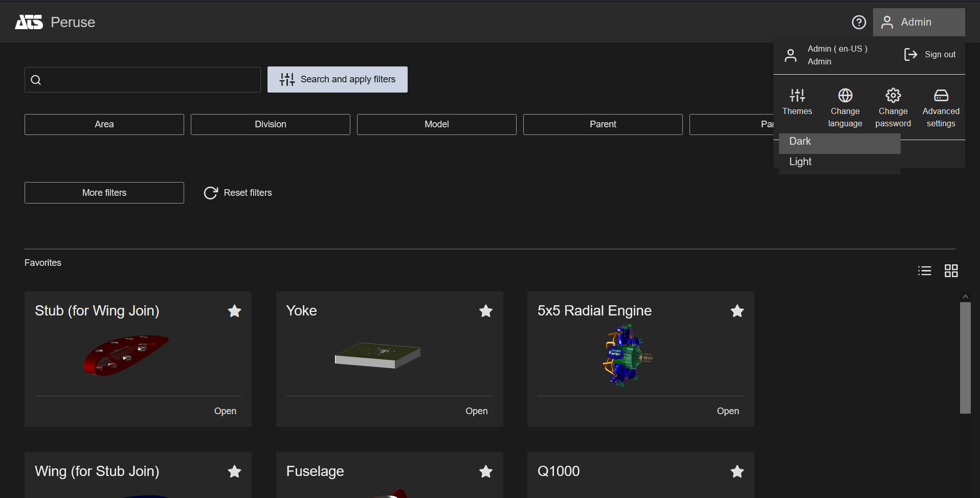Toggle favorite star on 5x5 Radial Engine

[x=737, y=311]
